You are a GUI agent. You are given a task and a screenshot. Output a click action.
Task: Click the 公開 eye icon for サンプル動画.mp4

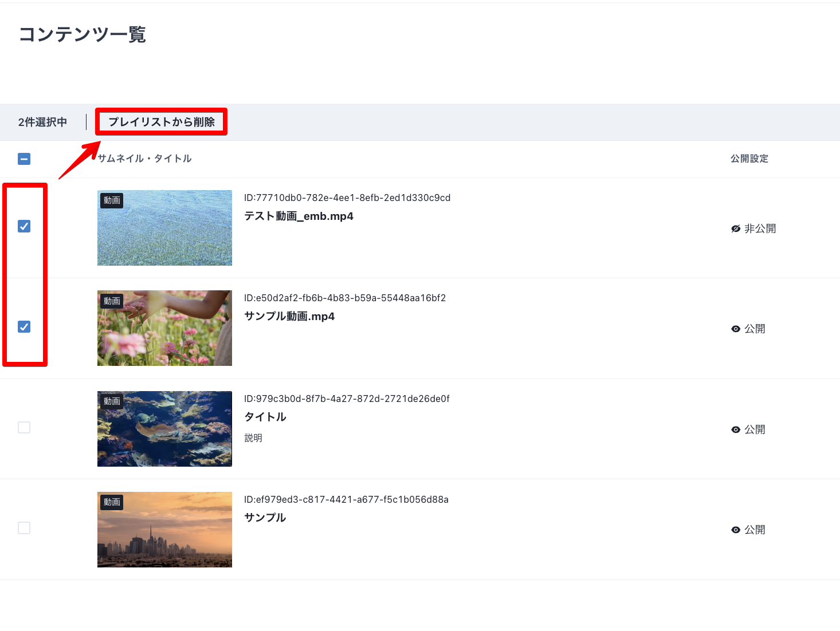point(736,329)
